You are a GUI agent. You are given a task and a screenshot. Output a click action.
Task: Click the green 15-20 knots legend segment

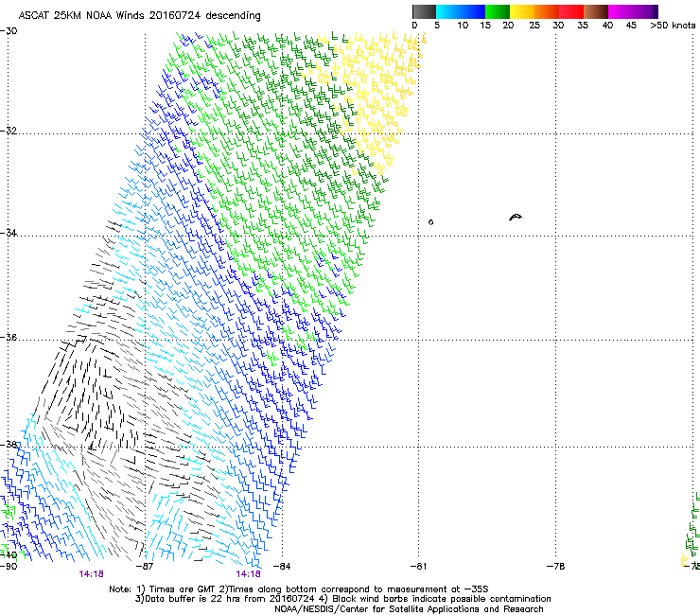tap(498, 11)
